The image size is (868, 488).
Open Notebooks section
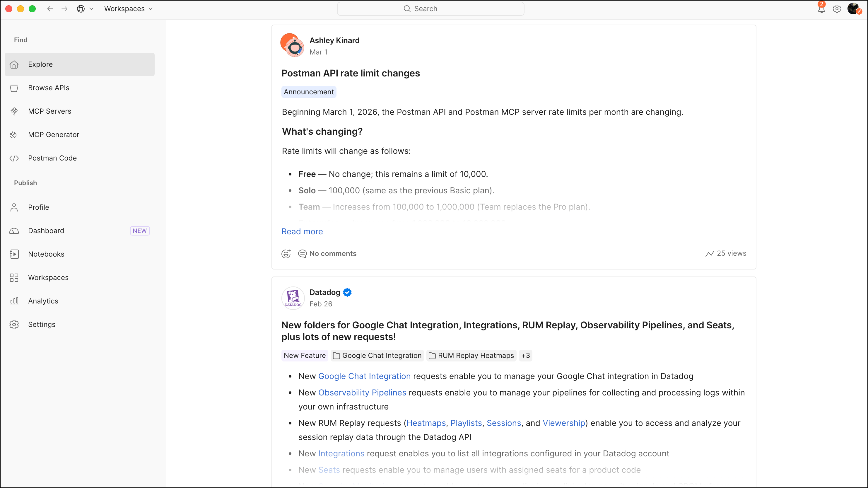80,254
